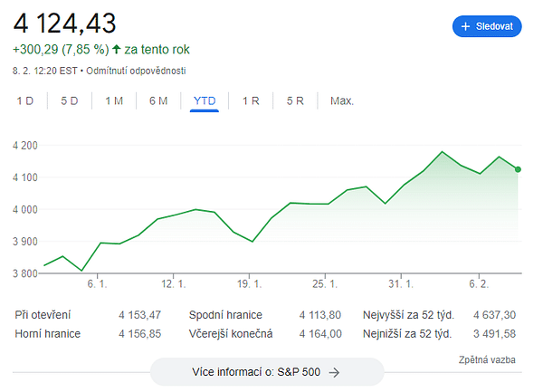The image size is (543, 392).
Task: Click the Včerejší konečná value 4 164,00
Action: pos(320,333)
